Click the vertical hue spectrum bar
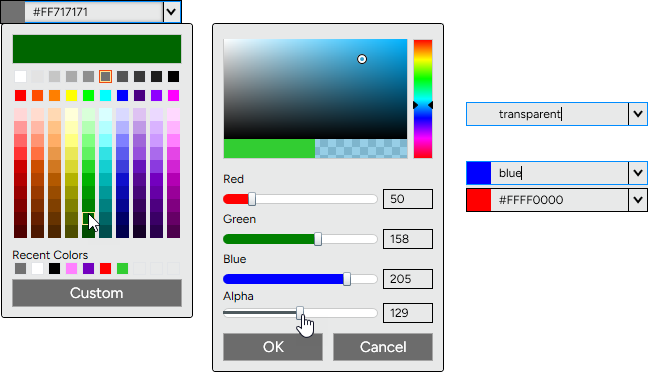The height and width of the screenshot is (372, 648). (423, 99)
